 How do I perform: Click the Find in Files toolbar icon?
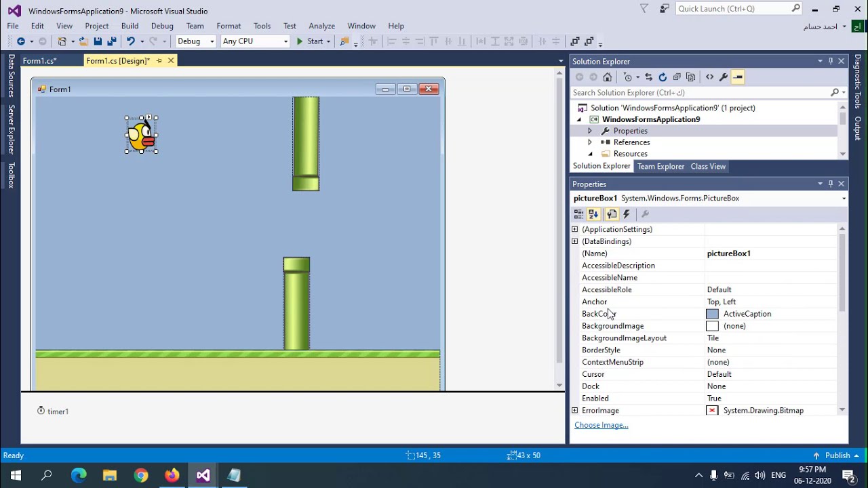(x=344, y=41)
